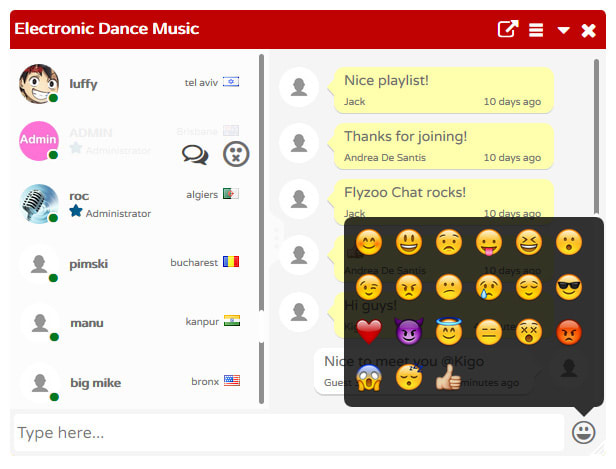
Task: Click the user list scrollbar
Action: click(261, 230)
